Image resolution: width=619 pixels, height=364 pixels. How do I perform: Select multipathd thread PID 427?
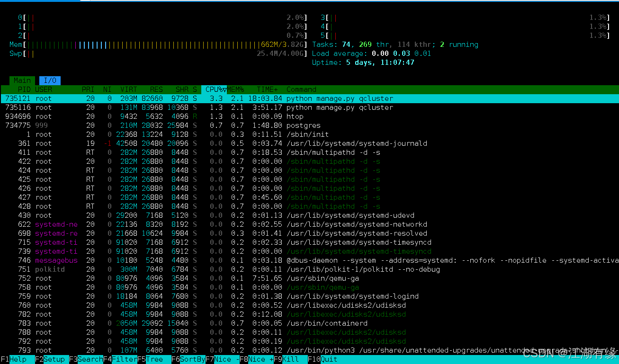click(x=309, y=197)
